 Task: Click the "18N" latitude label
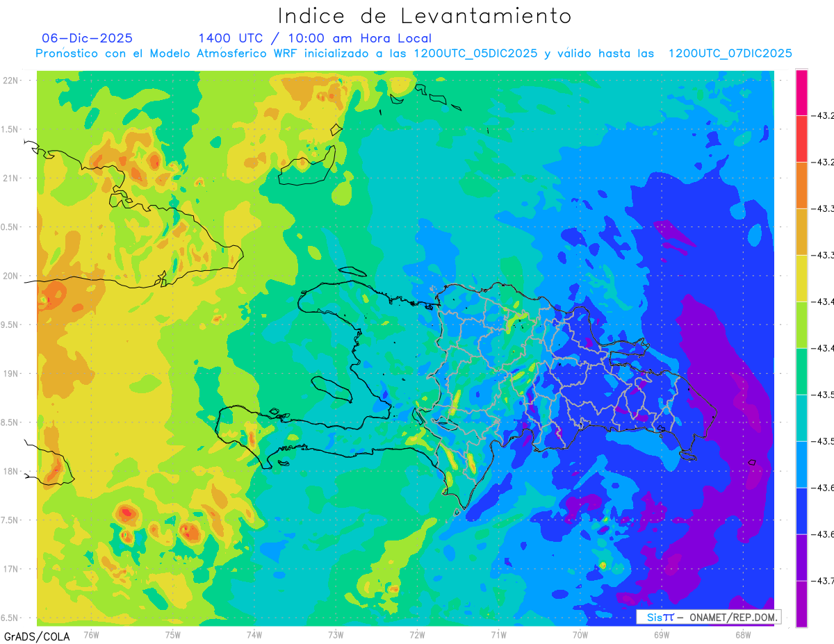click(11, 471)
